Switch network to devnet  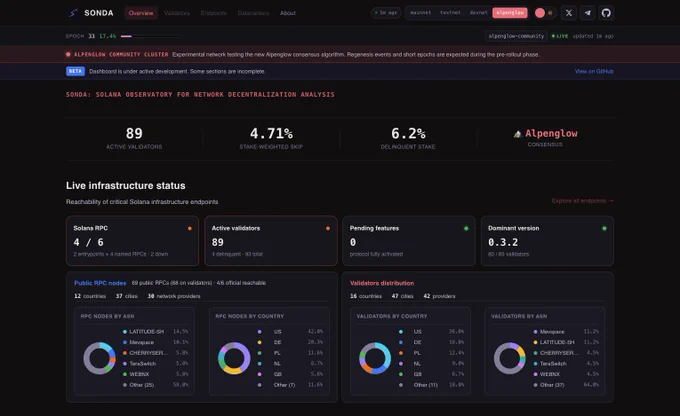(478, 13)
